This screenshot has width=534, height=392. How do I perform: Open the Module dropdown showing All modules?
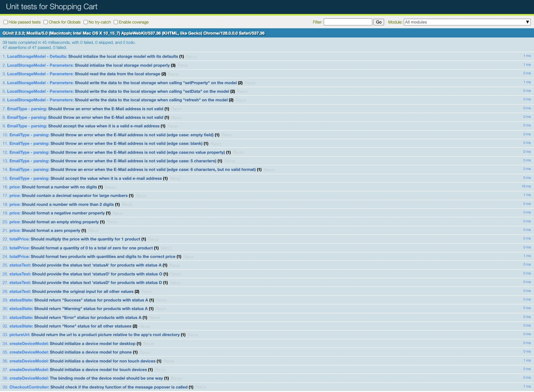pos(467,22)
